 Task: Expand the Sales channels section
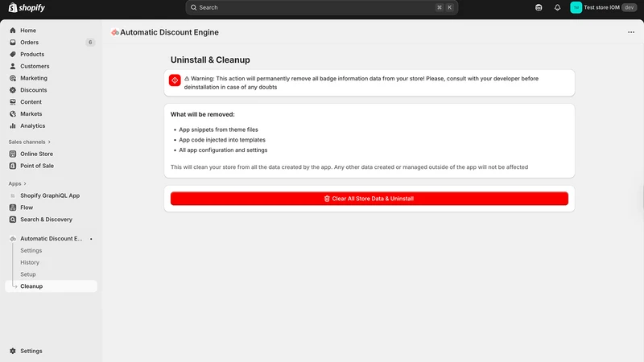[x=30, y=142]
